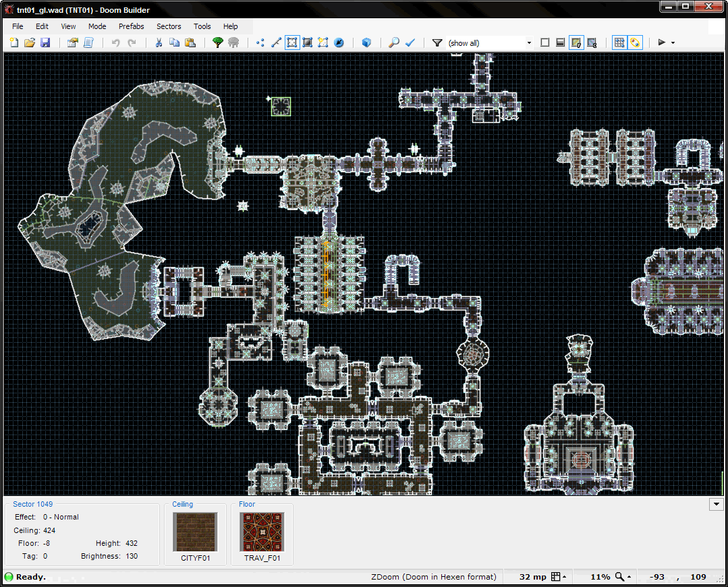
Task: Switch to Linedefs mode icon
Action: (x=276, y=43)
